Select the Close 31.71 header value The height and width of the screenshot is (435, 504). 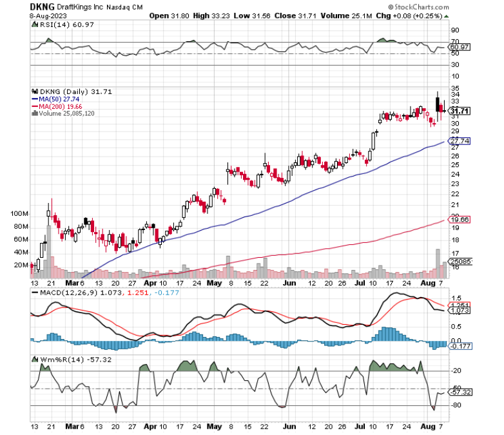295,15
